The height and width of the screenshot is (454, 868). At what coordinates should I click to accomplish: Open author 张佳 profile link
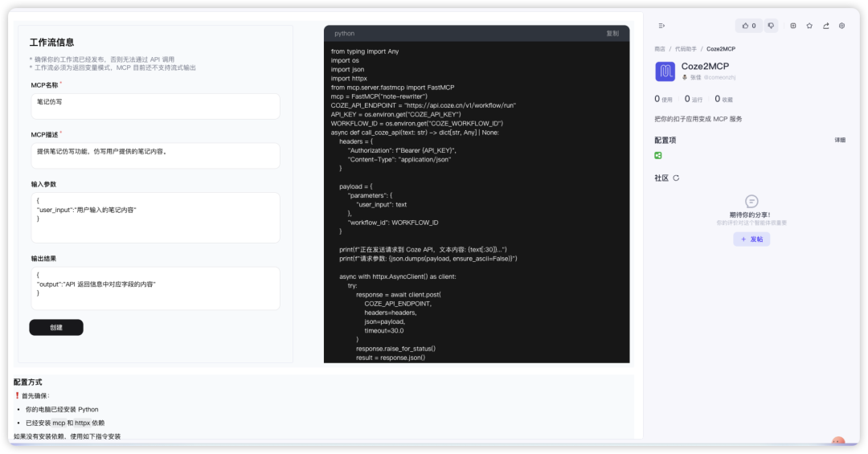695,77
